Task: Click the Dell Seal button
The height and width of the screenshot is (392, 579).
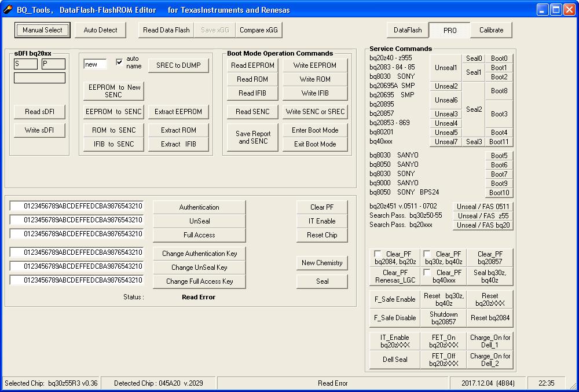Action: [x=395, y=359]
